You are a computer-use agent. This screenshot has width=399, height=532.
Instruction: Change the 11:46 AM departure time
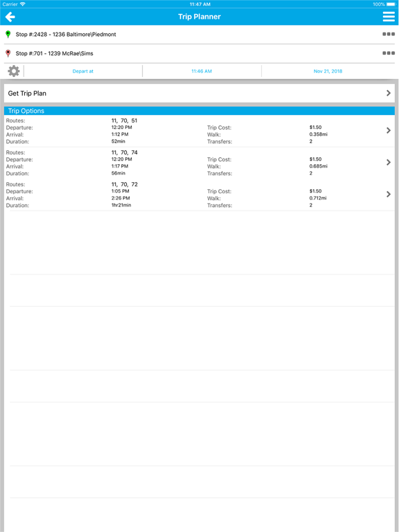(202, 71)
